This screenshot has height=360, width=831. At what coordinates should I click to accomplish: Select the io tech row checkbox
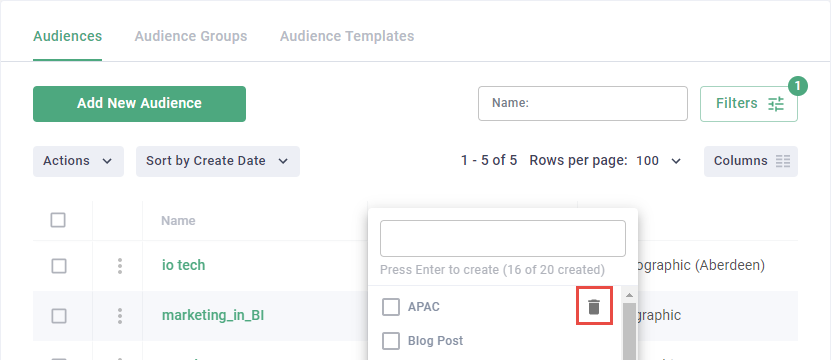tap(59, 266)
